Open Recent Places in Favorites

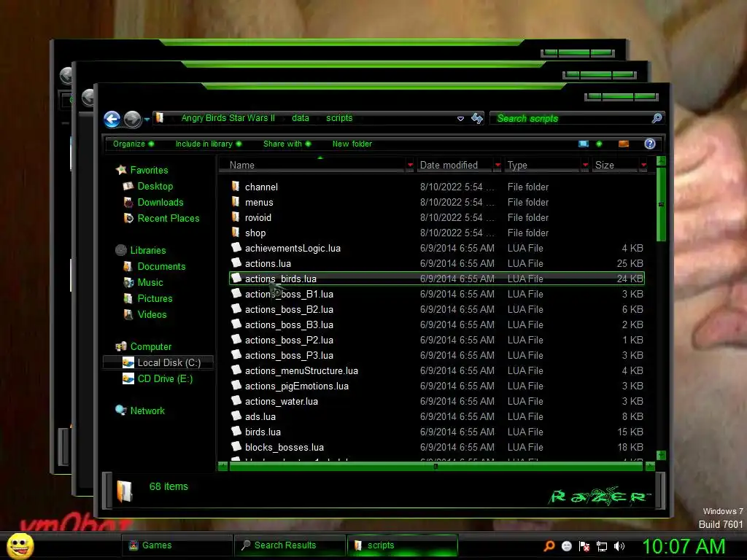(169, 219)
